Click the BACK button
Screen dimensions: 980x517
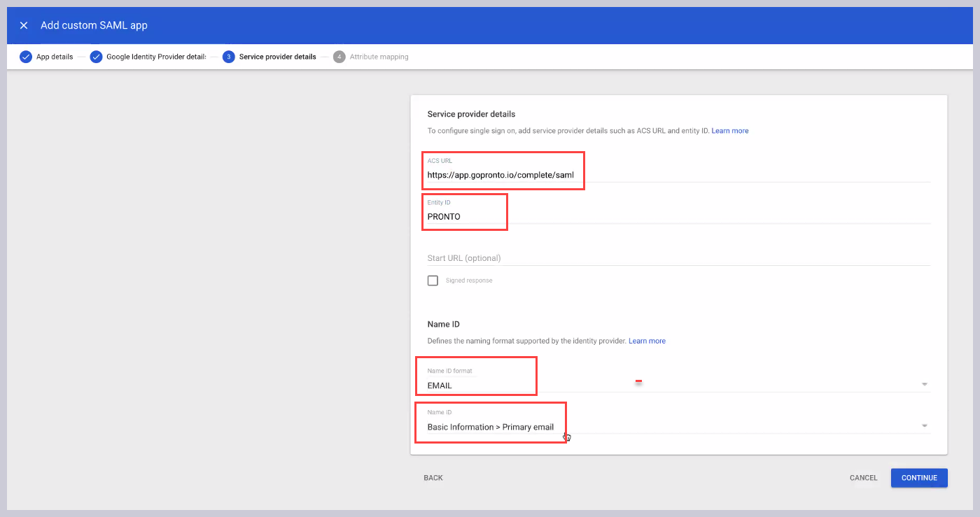[x=433, y=477]
